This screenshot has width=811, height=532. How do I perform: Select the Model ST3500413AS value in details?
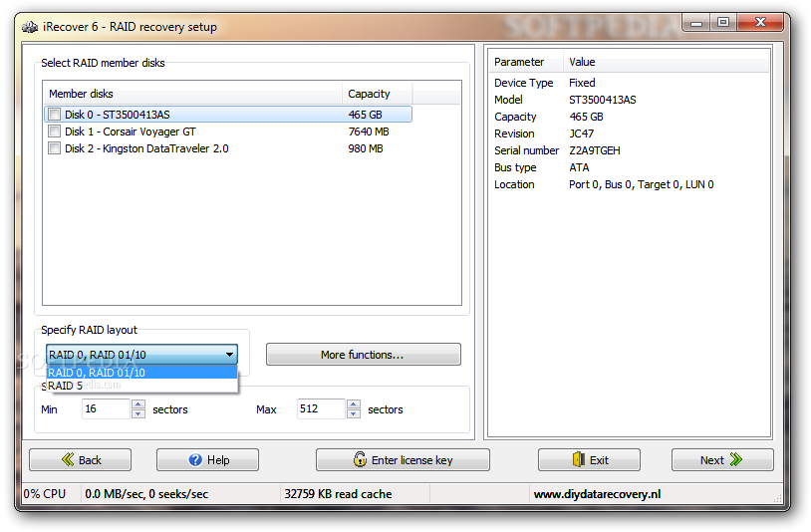coord(603,100)
